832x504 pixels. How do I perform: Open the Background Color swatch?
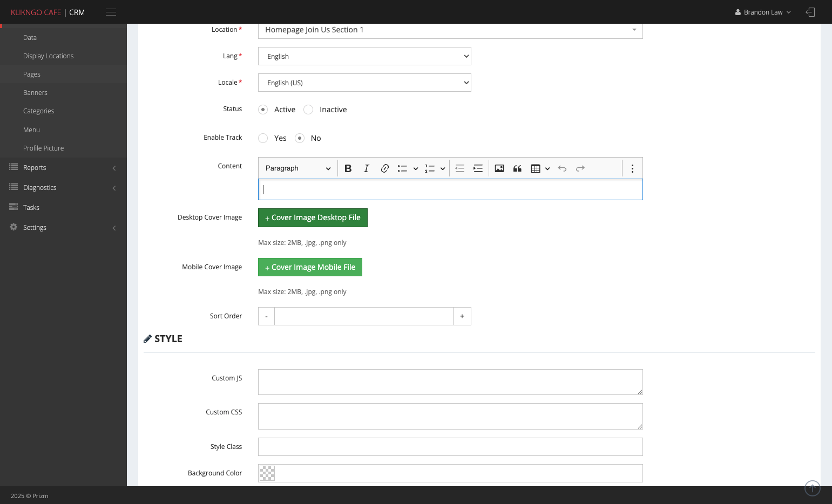[x=267, y=473]
